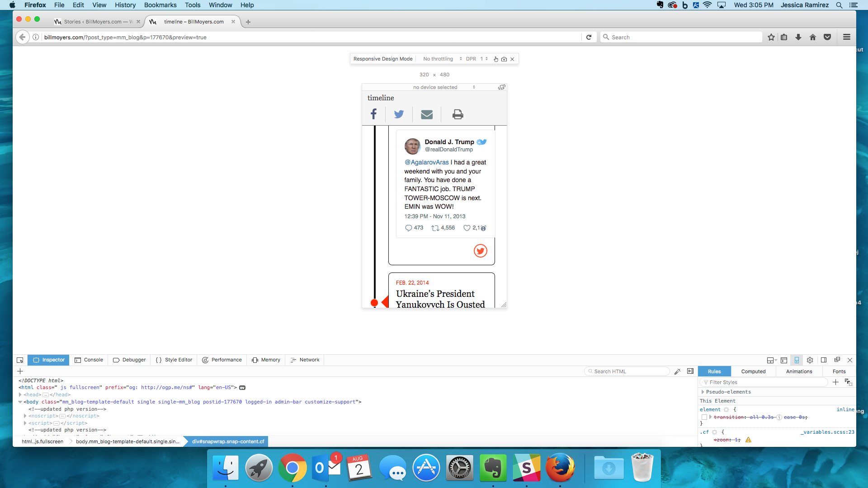Screen dimensions: 868x488
Task: Open developer toolbox settings gear
Action: (x=810, y=360)
